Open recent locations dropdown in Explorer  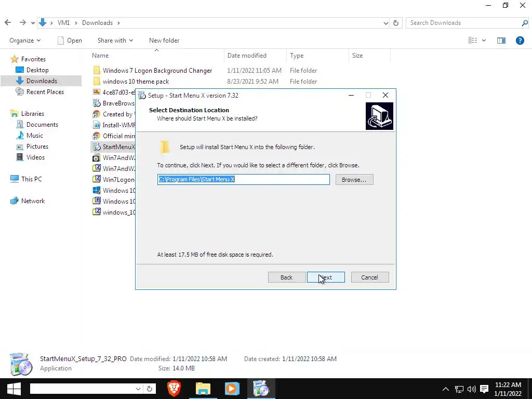33,23
